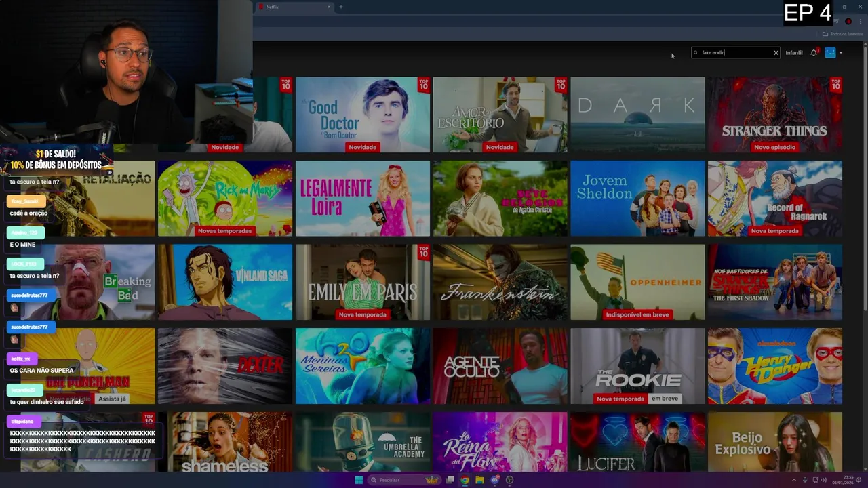
Task: Open Stranger Things The First Shadow documentary
Action: click(x=775, y=282)
